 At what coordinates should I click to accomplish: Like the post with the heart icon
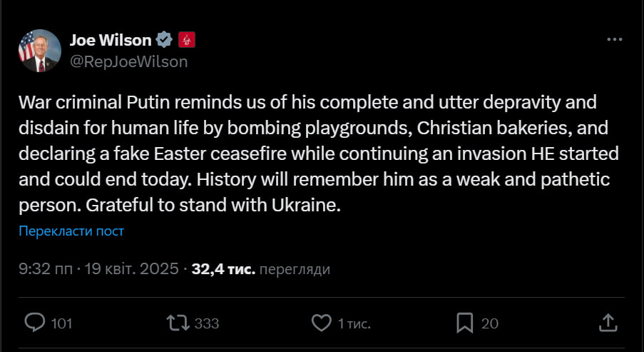pos(322,323)
